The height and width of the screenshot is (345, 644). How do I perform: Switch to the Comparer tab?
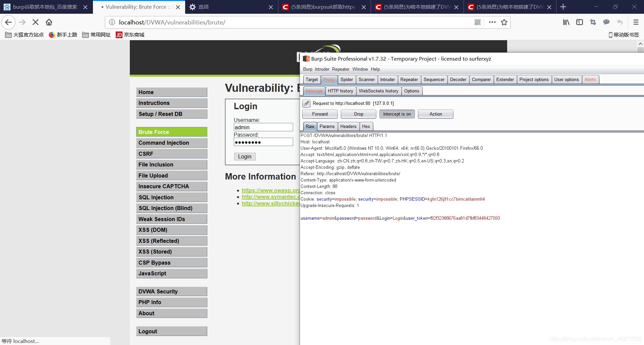pos(481,80)
